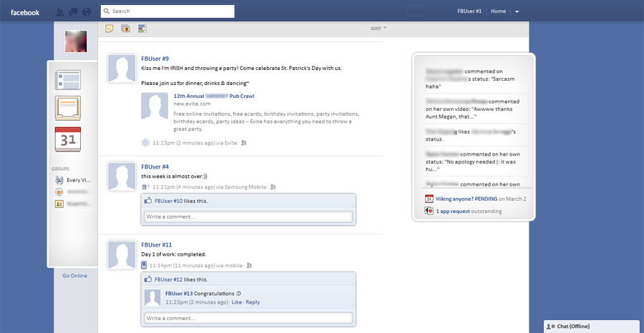Open notifications globe icon
The width and height of the screenshot is (644, 333).
tap(87, 12)
